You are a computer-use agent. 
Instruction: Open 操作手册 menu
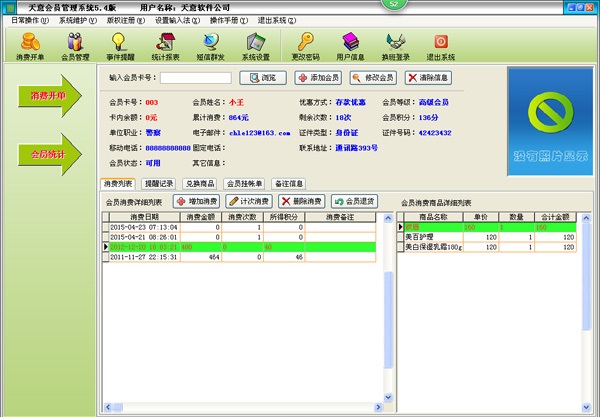229,21
